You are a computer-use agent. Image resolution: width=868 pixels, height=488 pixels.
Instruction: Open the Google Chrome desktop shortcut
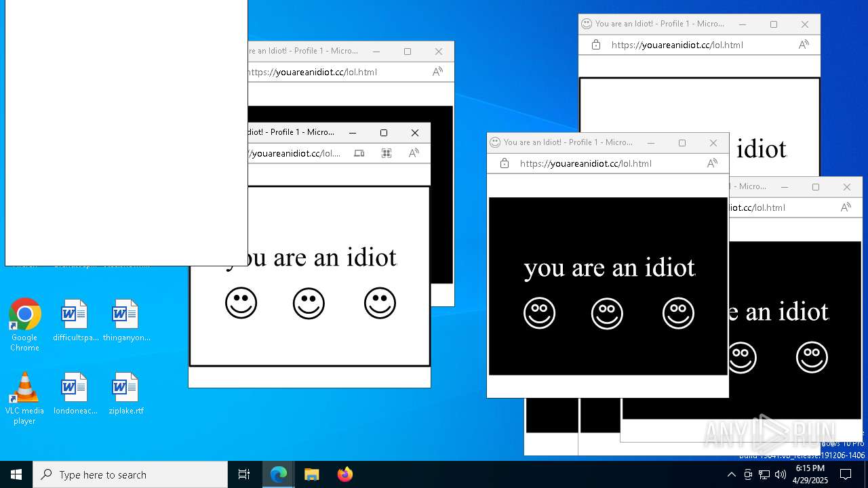tap(24, 325)
